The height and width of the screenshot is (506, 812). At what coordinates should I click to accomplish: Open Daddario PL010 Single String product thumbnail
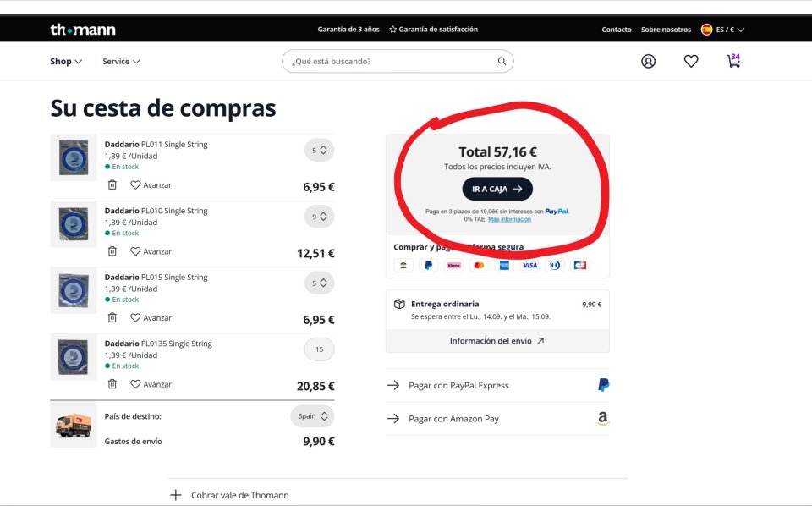pyautogui.click(x=74, y=223)
